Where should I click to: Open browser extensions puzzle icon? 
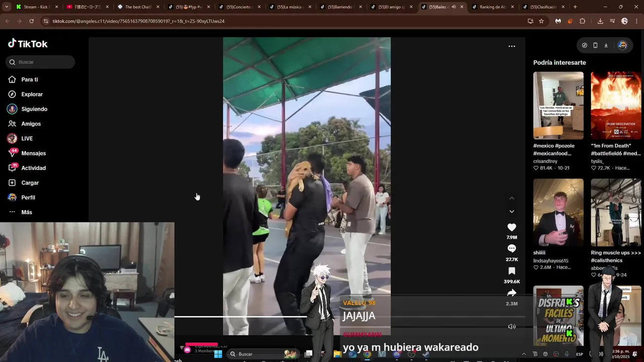(583, 21)
